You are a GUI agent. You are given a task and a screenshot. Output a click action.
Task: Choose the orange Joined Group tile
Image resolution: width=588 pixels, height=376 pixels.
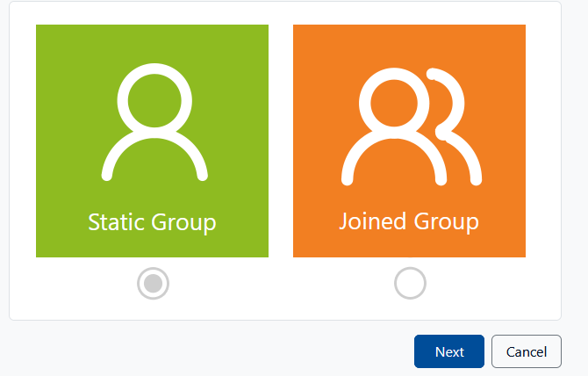coord(409,141)
